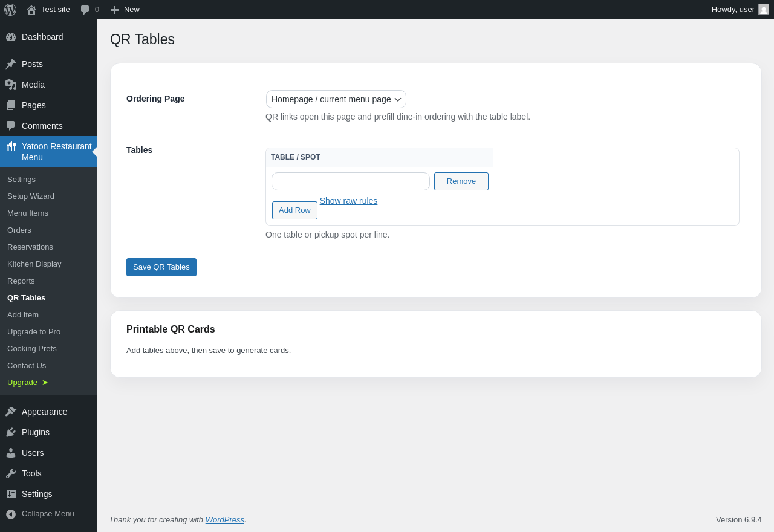Open the Media library icon
774x532 pixels.
pyautogui.click(x=11, y=85)
